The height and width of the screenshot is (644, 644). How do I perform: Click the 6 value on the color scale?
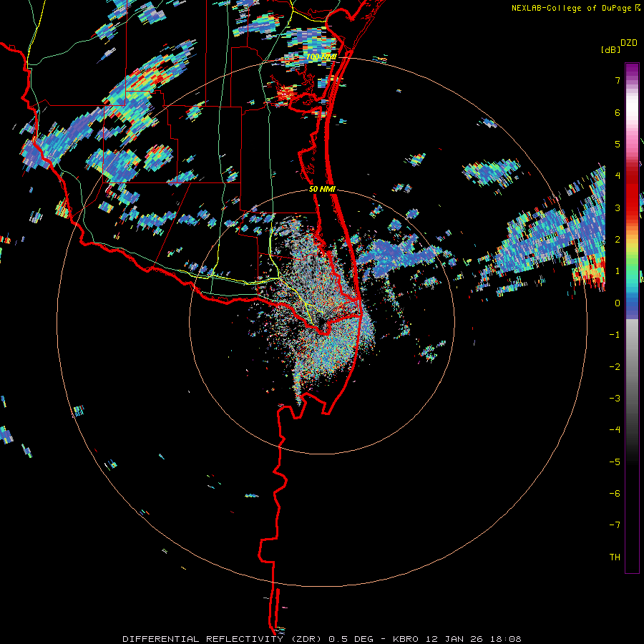(618, 112)
